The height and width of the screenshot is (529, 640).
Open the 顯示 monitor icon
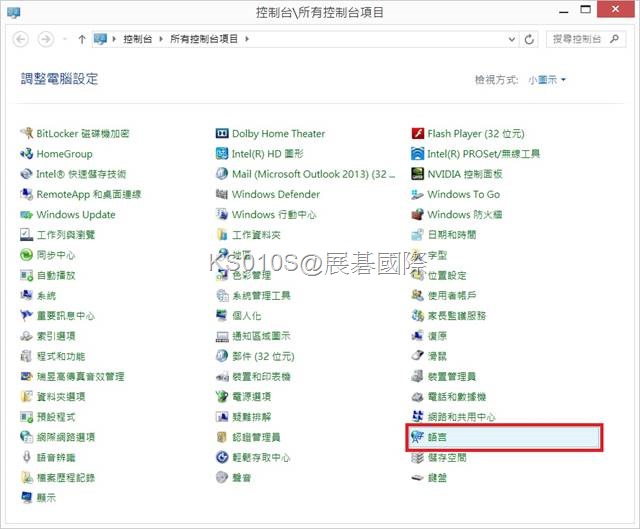(27, 497)
